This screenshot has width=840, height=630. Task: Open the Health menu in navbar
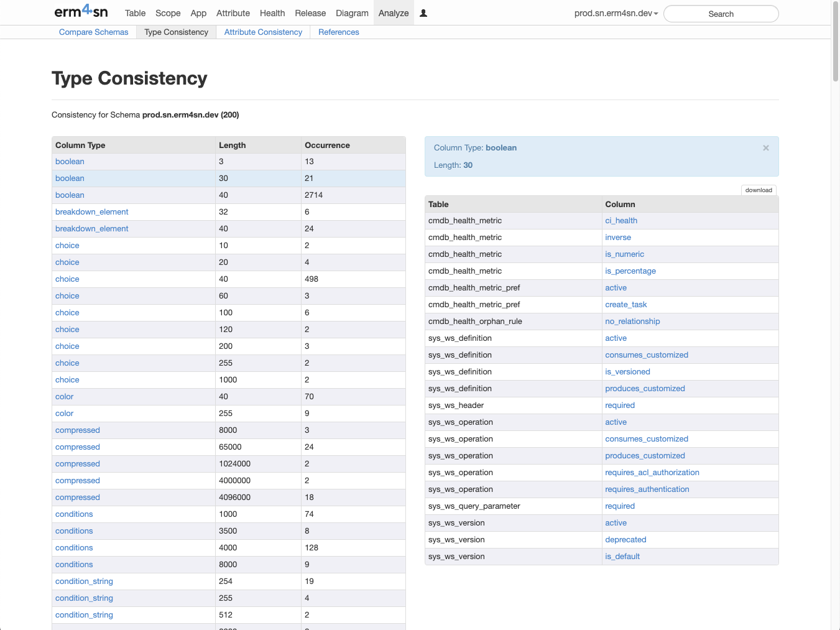point(272,13)
